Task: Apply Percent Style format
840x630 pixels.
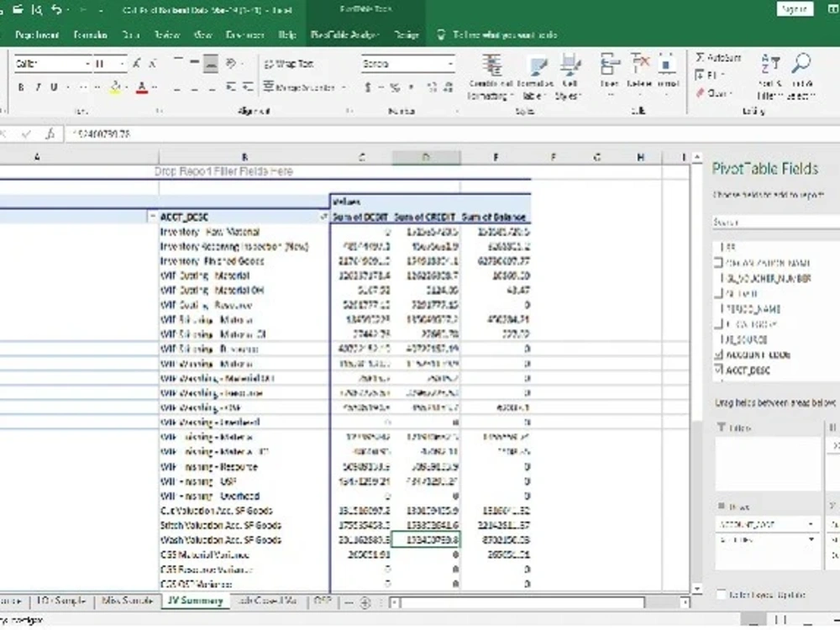Action: [395, 87]
